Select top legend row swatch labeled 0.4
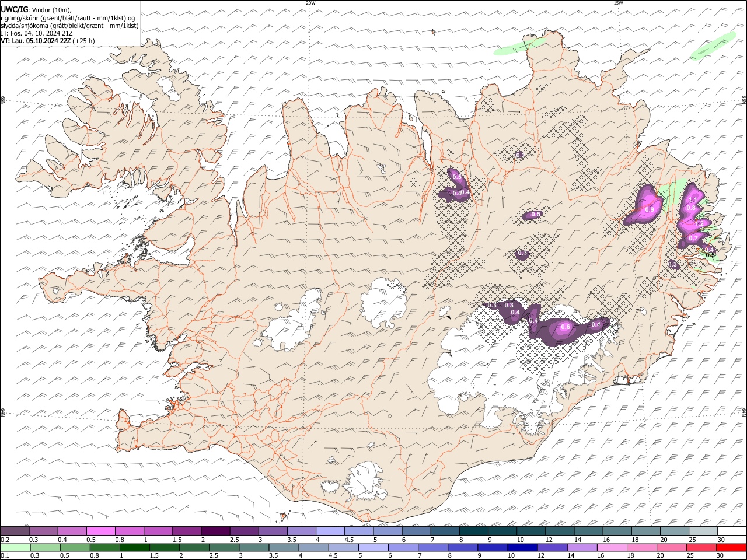Viewport: 747px width, 560px height. pos(72,531)
